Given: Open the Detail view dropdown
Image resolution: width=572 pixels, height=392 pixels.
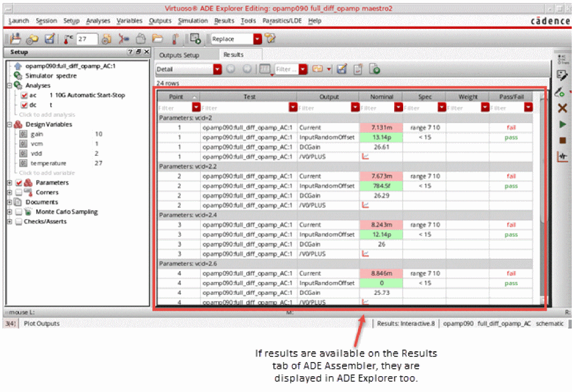Looking at the screenshot, I should 217,69.
